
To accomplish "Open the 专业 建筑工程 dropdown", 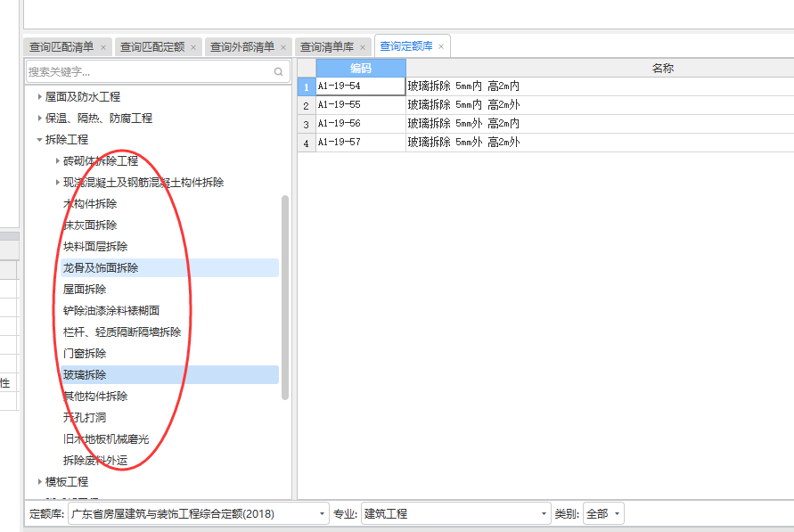I will [x=455, y=514].
